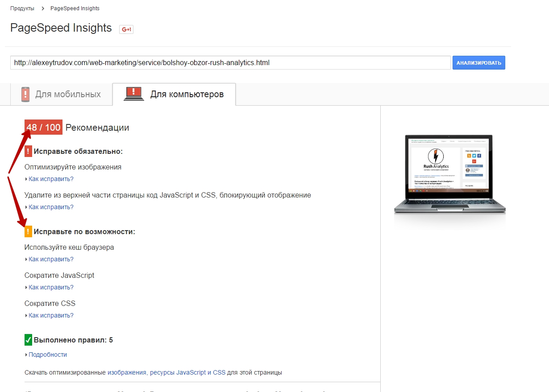Focus the URL input field
The width and height of the screenshot is (549, 392).
click(230, 63)
